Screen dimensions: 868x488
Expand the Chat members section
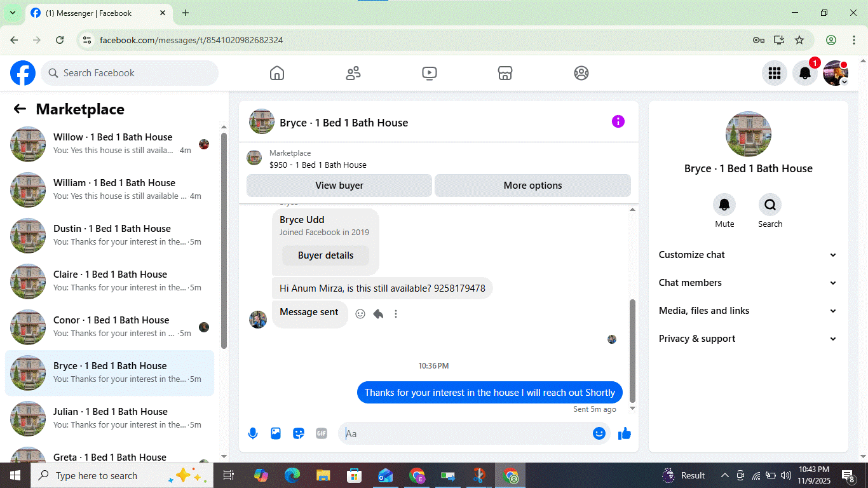pos(748,283)
